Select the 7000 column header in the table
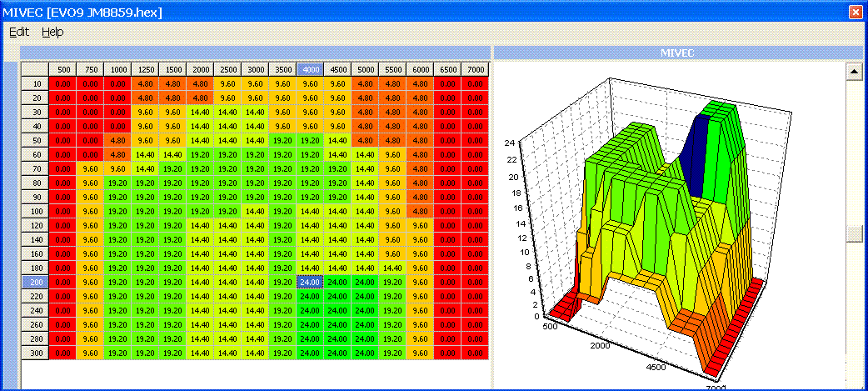868x391 pixels. tap(475, 70)
